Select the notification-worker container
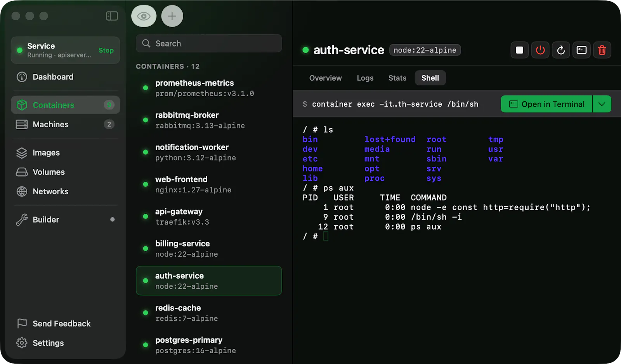The height and width of the screenshot is (364, 621). (209, 153)
